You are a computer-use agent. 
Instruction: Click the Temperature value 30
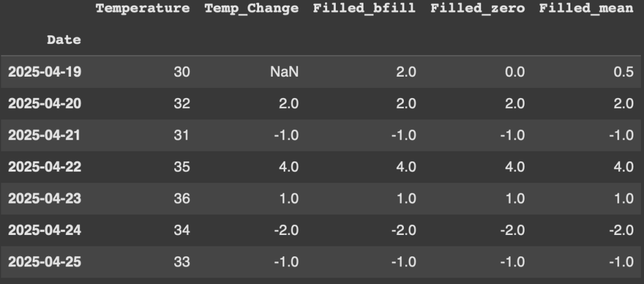181,72
